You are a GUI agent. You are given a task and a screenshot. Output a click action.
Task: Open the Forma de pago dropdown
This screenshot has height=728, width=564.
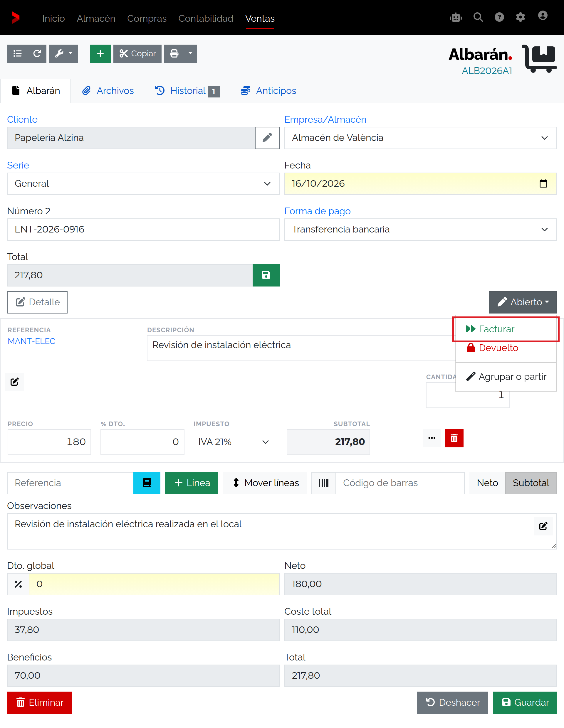pos(420,229)
